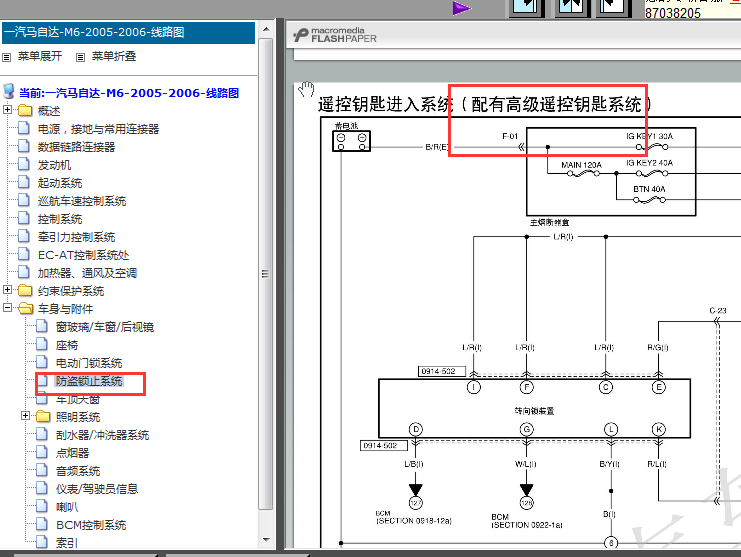Click the BCM SECTION 0918-12a reference

coord(414,518)
